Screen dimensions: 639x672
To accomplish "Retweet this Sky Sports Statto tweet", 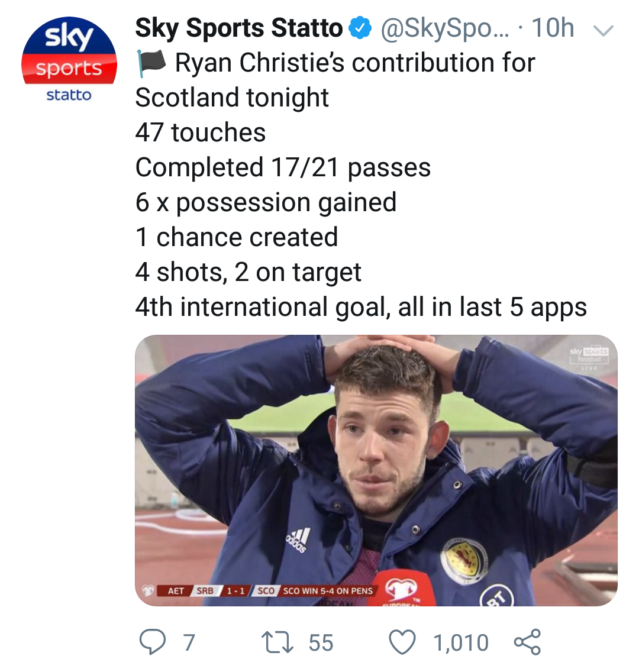I will [277, 642].
